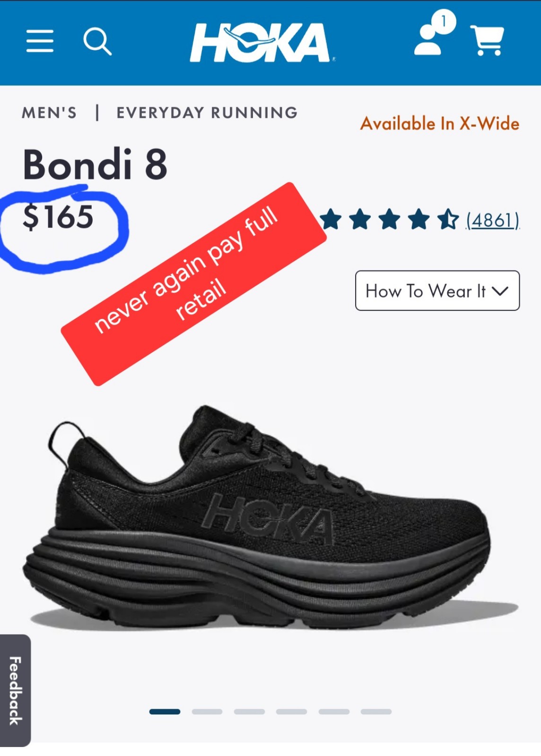Click the How To Wear It chevron
This screenshot has width=541, height=756.
[x=500, y=291]
